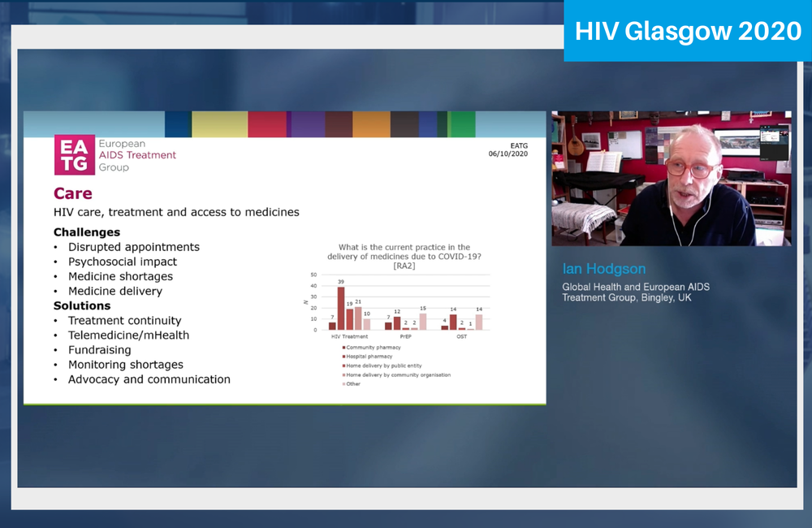This screenshot has width=812, height=528.
Task: Click the Other legend entry in the chart
Action: pos(352,383)
